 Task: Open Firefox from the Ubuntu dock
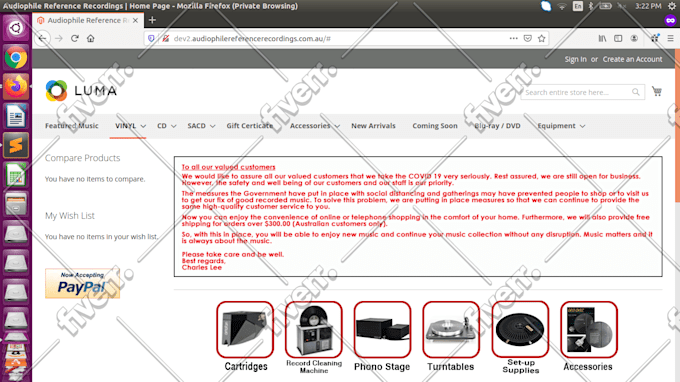click(x=16, y=87)
